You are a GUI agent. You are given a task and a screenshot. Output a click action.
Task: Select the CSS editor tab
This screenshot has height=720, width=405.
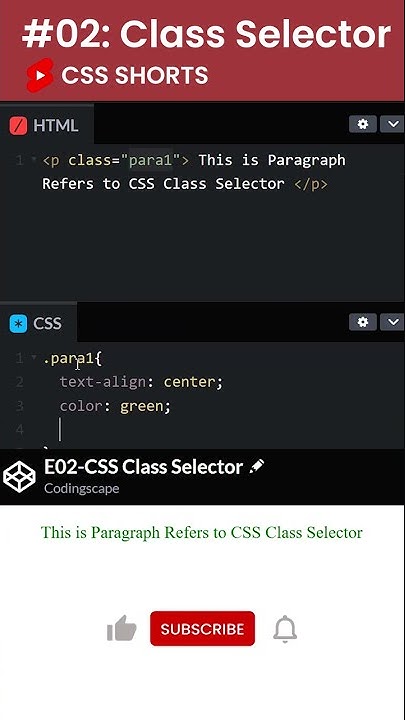point(39,323)
